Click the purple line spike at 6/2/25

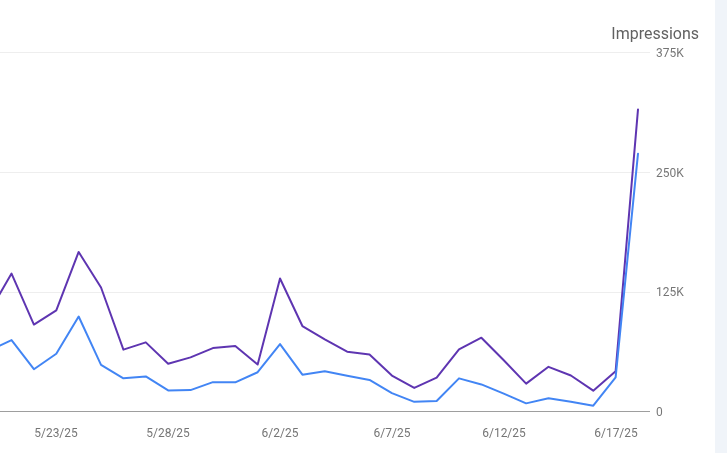280,278
